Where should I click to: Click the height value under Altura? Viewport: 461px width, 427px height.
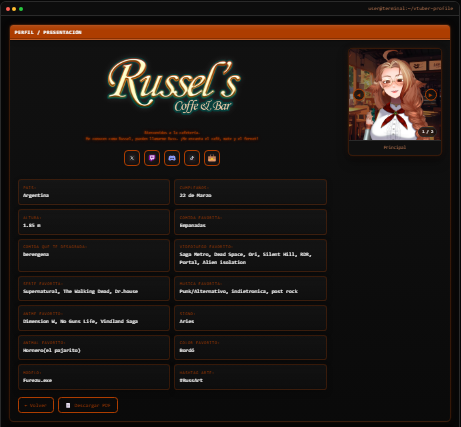click(32, 225)
